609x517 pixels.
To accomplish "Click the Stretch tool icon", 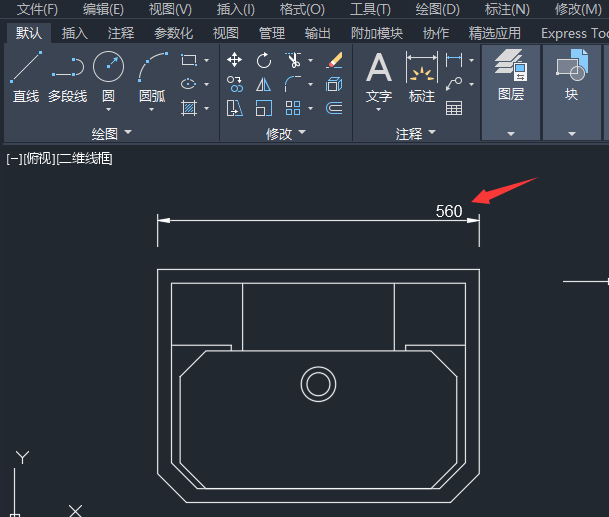I will [235, 108].
